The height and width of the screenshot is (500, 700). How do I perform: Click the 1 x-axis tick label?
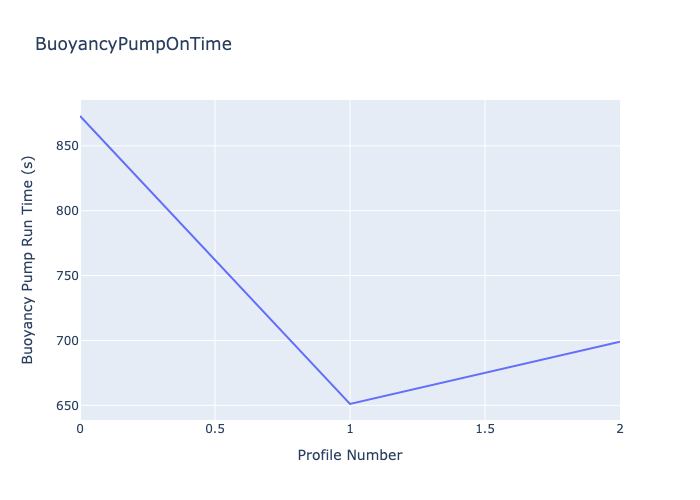pyautogui.click(x=350, y=429)
